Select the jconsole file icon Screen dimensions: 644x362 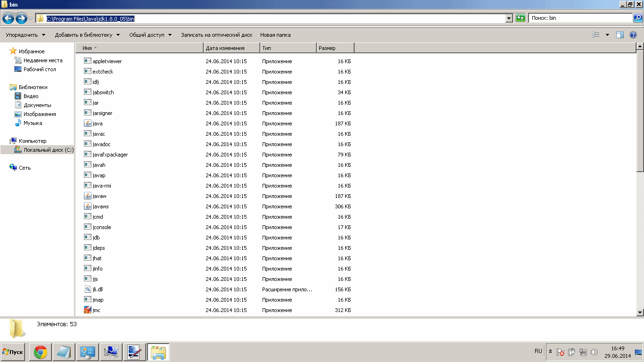pyautogui.click(x=88, y=227)
